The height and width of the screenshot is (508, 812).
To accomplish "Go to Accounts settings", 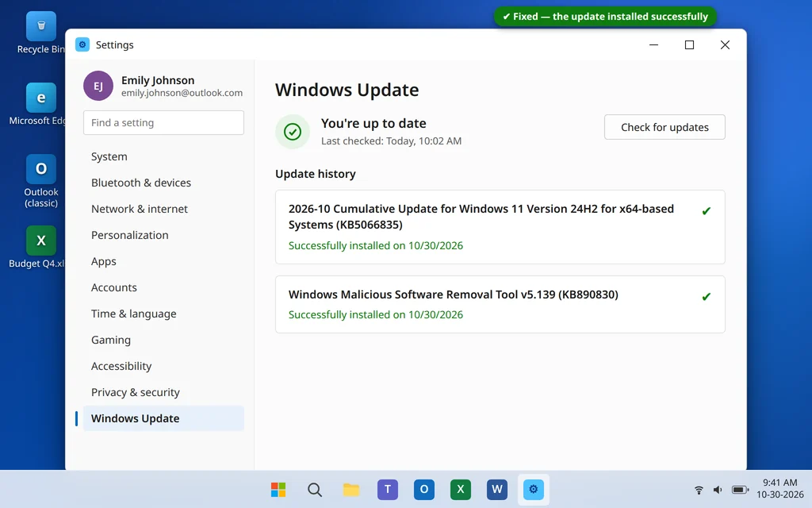I will tap(163, 287).
